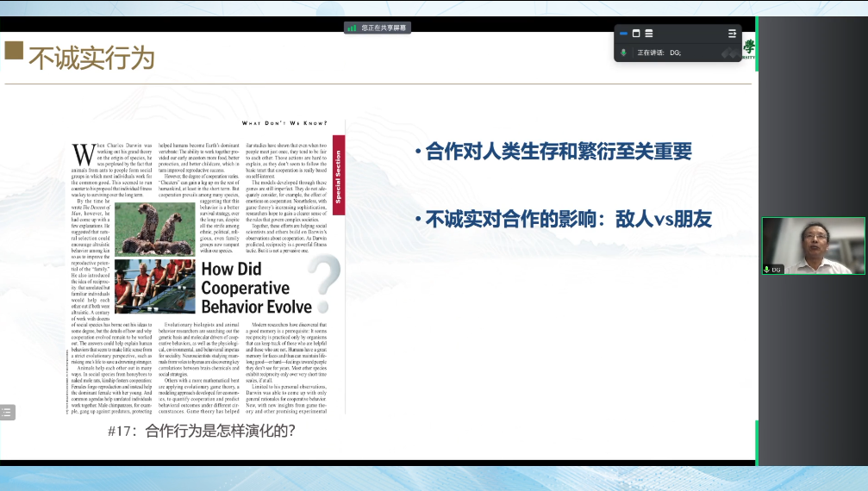Click the blue minimize bar in floating panel
This screenshot has height=491, width=868.
(x=623, y=33)
